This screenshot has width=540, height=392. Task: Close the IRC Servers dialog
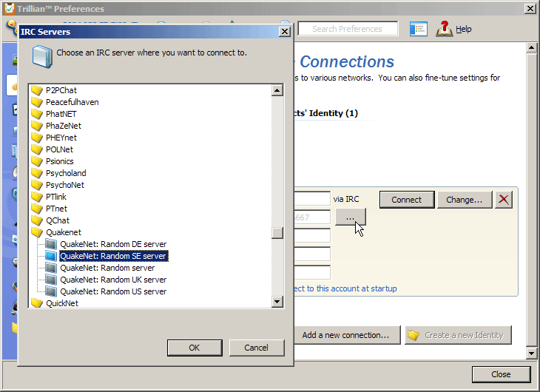[x=285, y=32]
